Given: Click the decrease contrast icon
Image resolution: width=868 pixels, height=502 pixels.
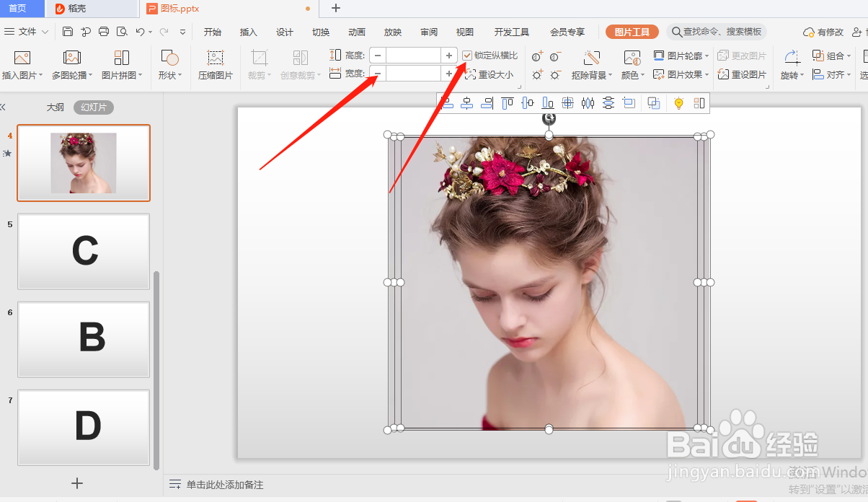Looking at the screenshot, I should click(555, 56).
